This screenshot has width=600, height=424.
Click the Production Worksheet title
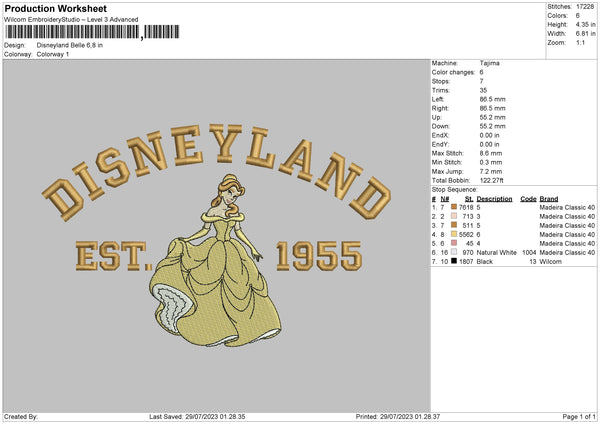click(x=55, y=9)
